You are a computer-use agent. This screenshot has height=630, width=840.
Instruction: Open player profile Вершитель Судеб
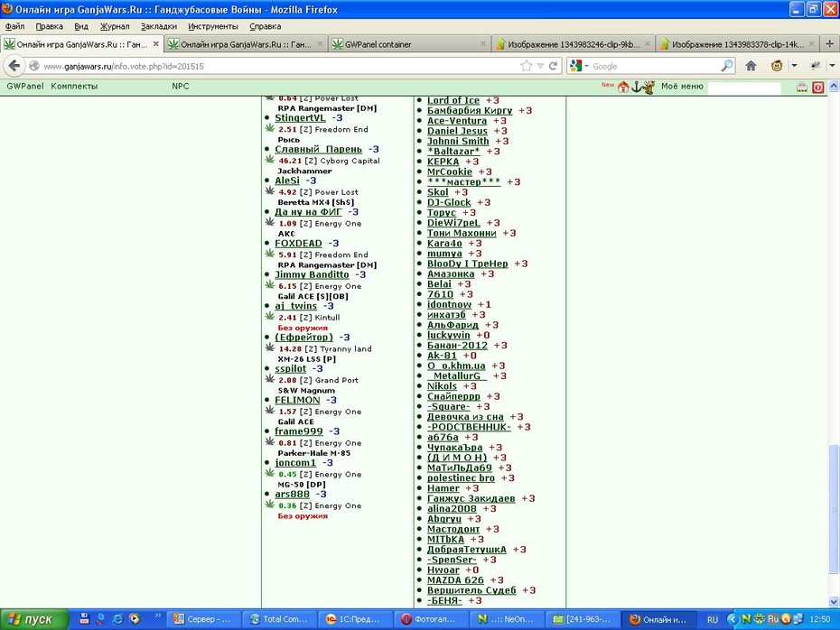coord(471,590)
